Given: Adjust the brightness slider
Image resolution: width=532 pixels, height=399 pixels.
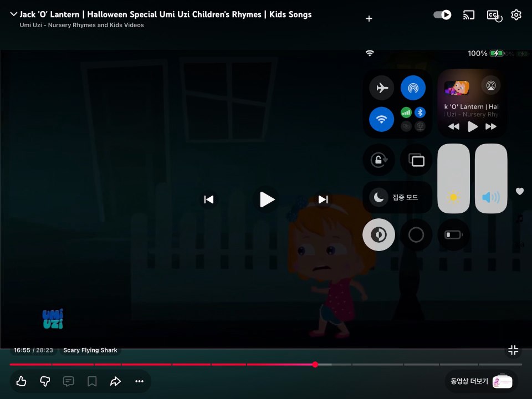Looking at the screenshot, I should click(x=454, y=178).
